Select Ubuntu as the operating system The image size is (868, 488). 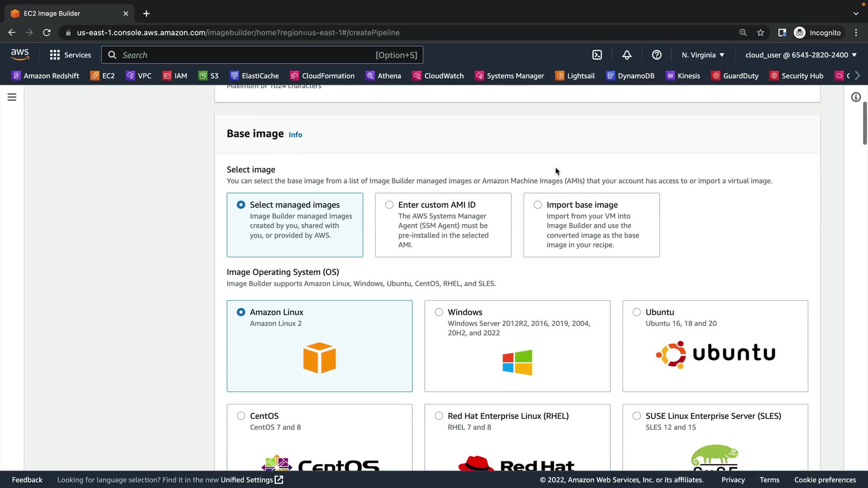(x=637, y=312)
